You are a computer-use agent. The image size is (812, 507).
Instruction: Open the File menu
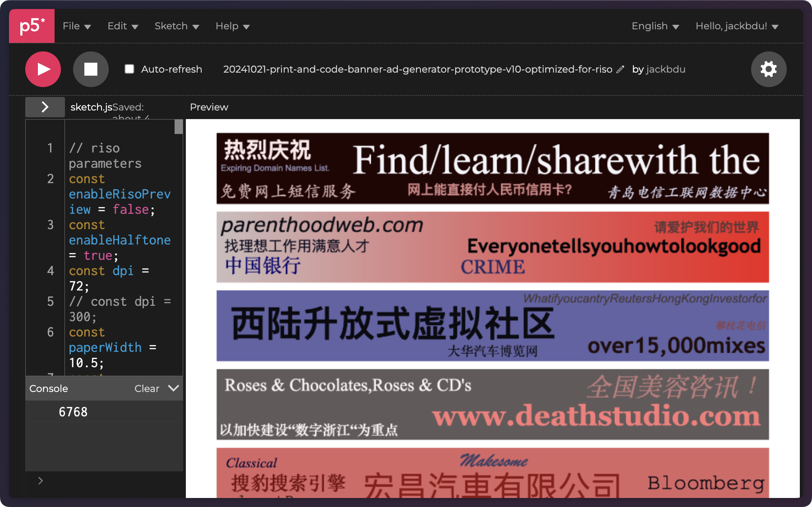pyautogui.click(x=76, y=26)
